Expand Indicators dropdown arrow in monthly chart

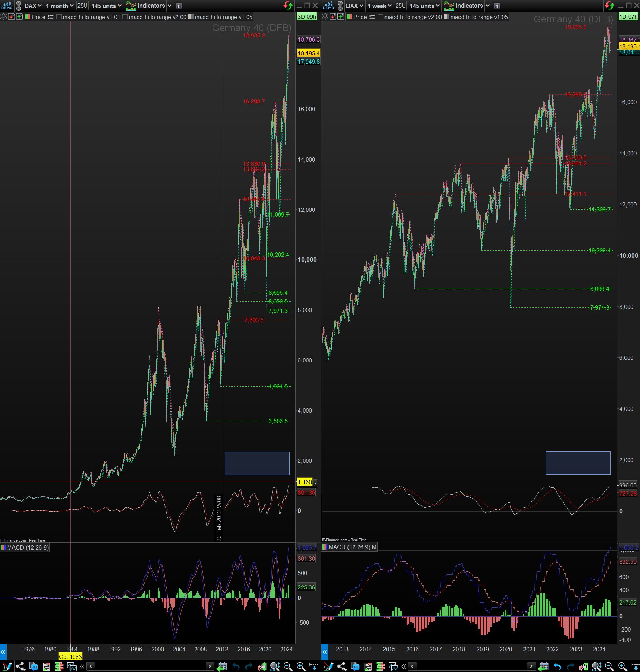(169, 6)
